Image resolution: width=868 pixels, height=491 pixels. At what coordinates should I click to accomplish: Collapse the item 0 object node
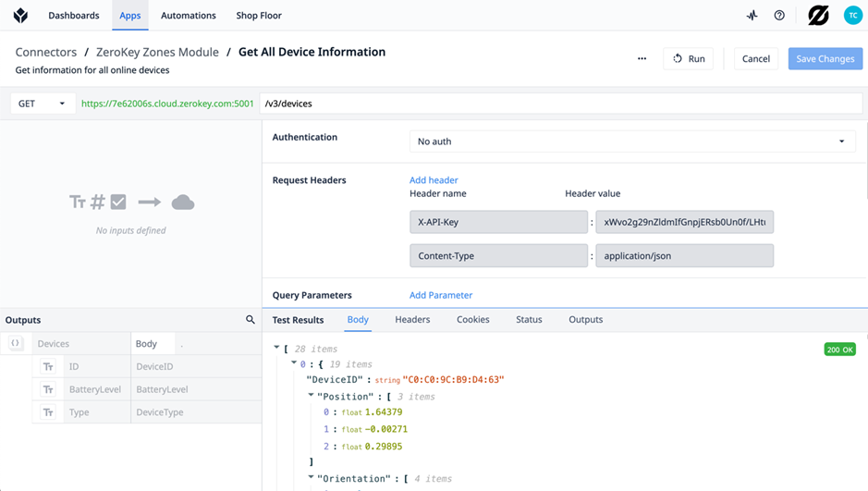click(294, 363)
